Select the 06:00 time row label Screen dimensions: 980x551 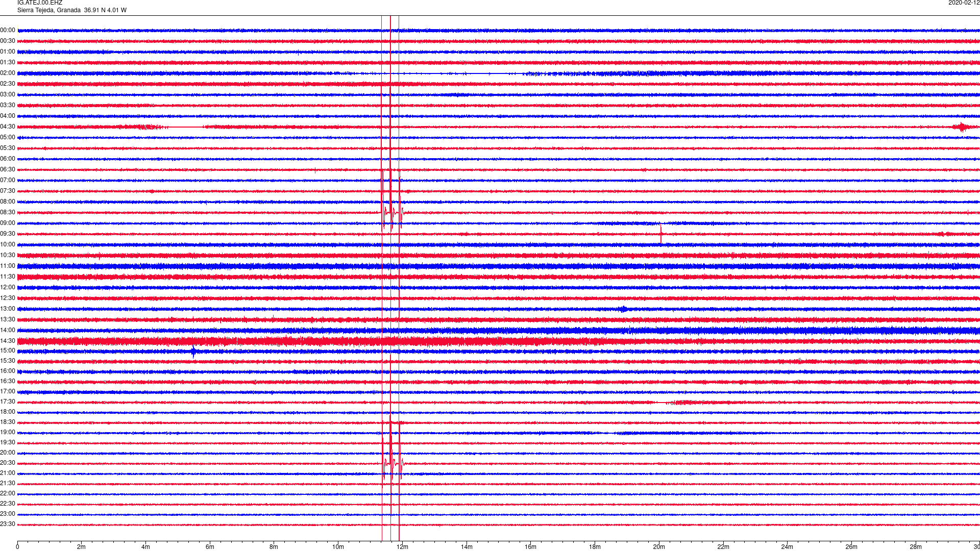pos(8,159)
